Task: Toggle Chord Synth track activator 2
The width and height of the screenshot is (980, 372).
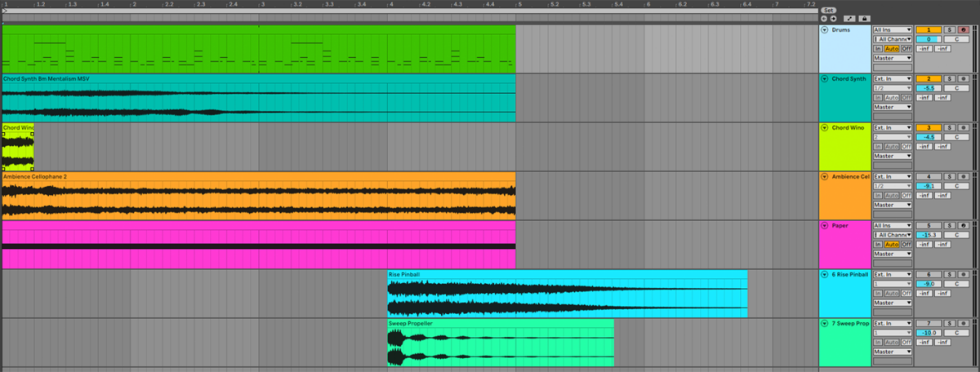Action: coord(929,78)
